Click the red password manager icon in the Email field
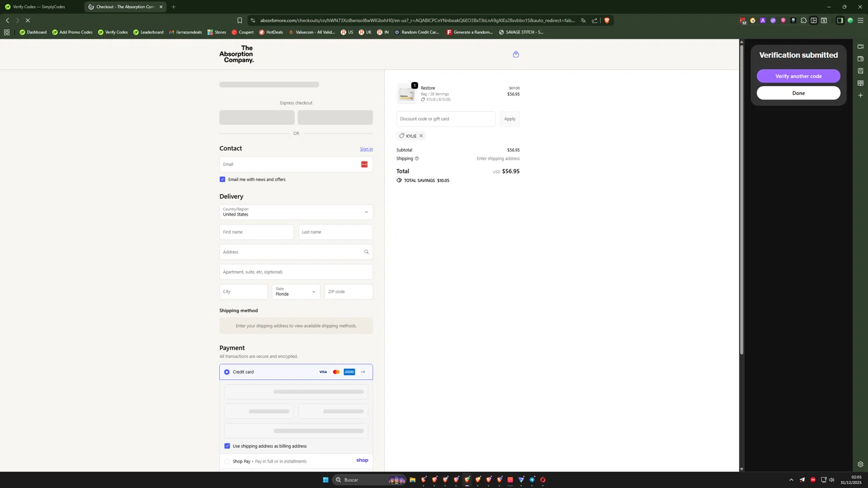This screenshot has height=488, width=868. [x=364, y=164]
